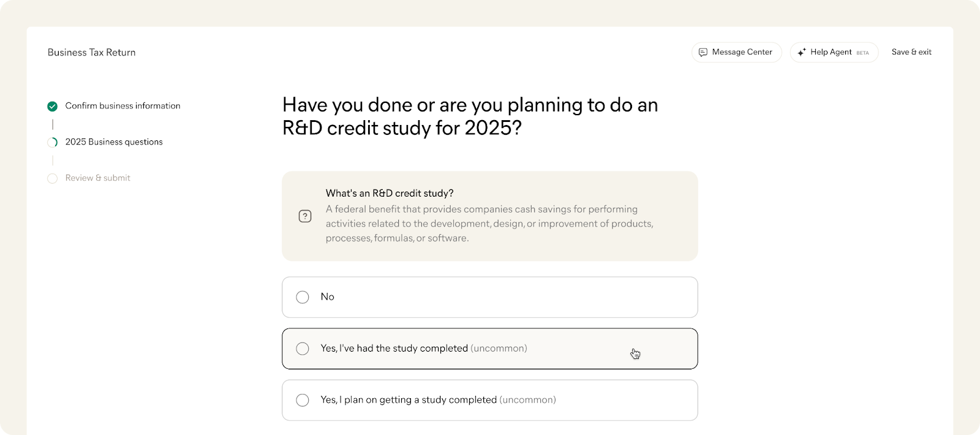Launch the Help Agent beta
The image size is (980, 435).
coord(831,52)
